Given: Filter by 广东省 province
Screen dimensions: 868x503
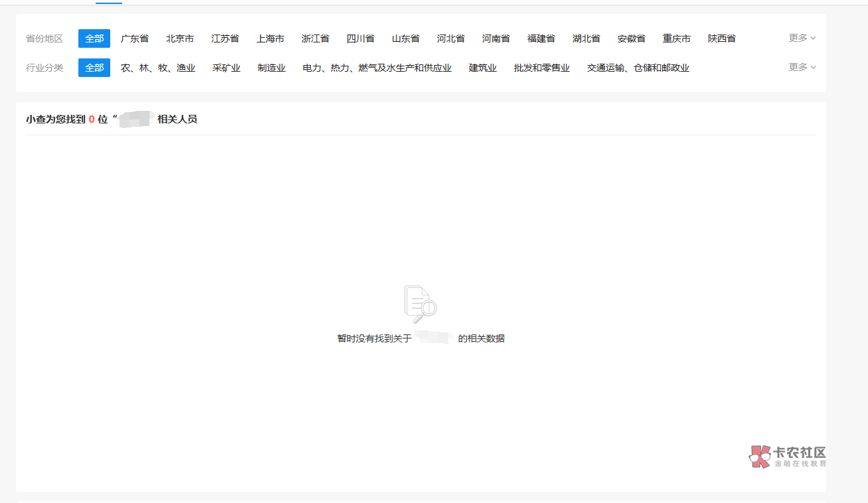Looking at the screenshot, I should [135, 38].
